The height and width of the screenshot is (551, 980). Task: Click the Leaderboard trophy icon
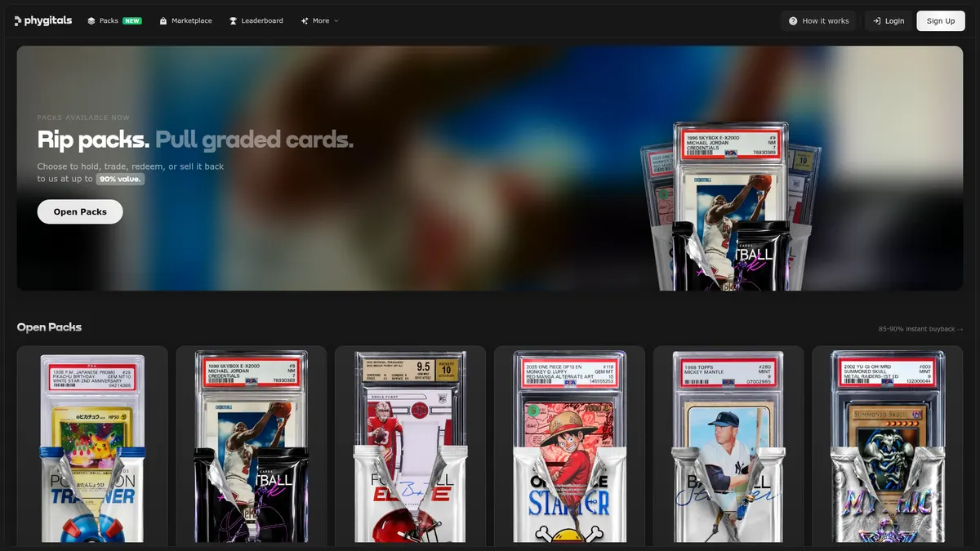coord(234,20)
